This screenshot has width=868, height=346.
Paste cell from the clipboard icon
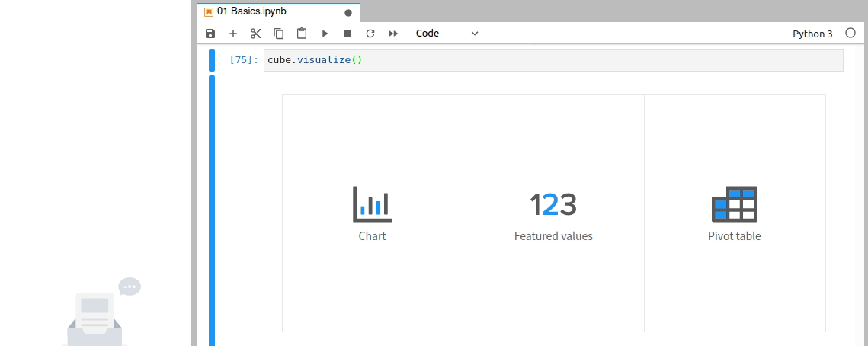tap(302, 34)
